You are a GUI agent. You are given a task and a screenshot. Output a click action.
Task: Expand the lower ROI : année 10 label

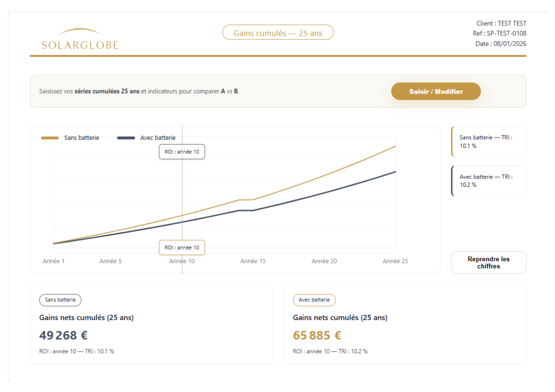(182, 247)
